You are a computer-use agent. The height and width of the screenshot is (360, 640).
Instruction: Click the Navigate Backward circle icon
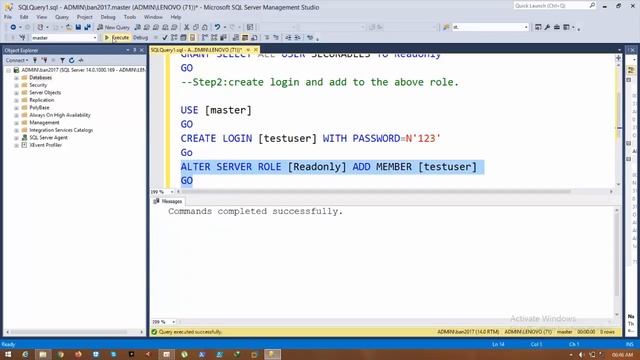[13, 27]
